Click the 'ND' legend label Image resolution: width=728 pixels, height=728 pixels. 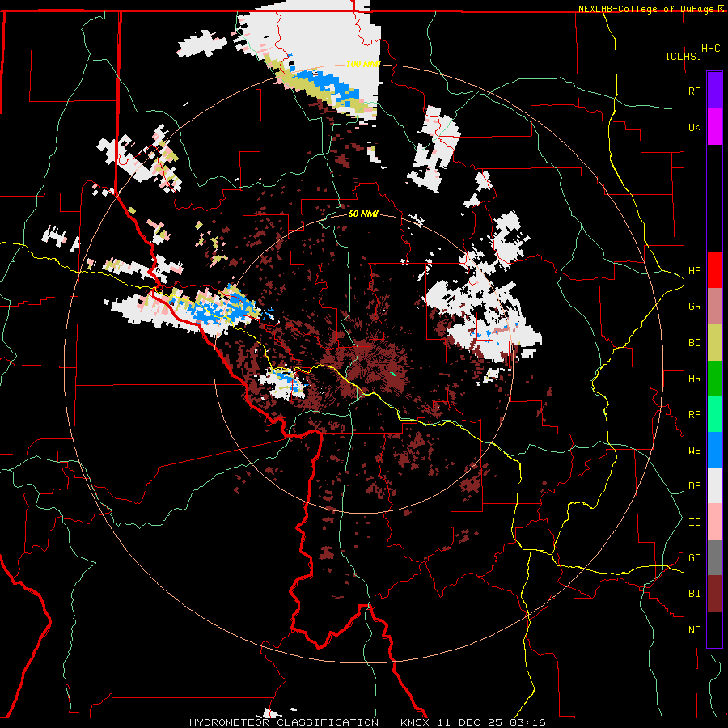[x=694, y=630]
